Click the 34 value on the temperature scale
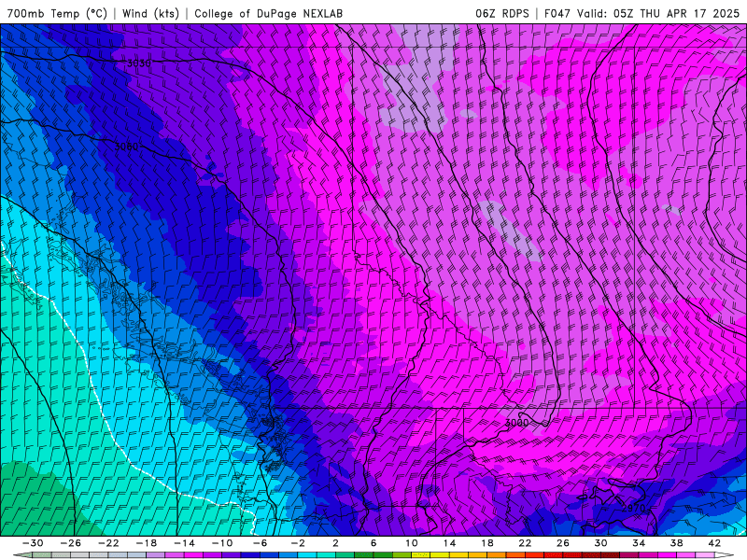The height and width of the screenshot is (560, 747). pos(639,543)
